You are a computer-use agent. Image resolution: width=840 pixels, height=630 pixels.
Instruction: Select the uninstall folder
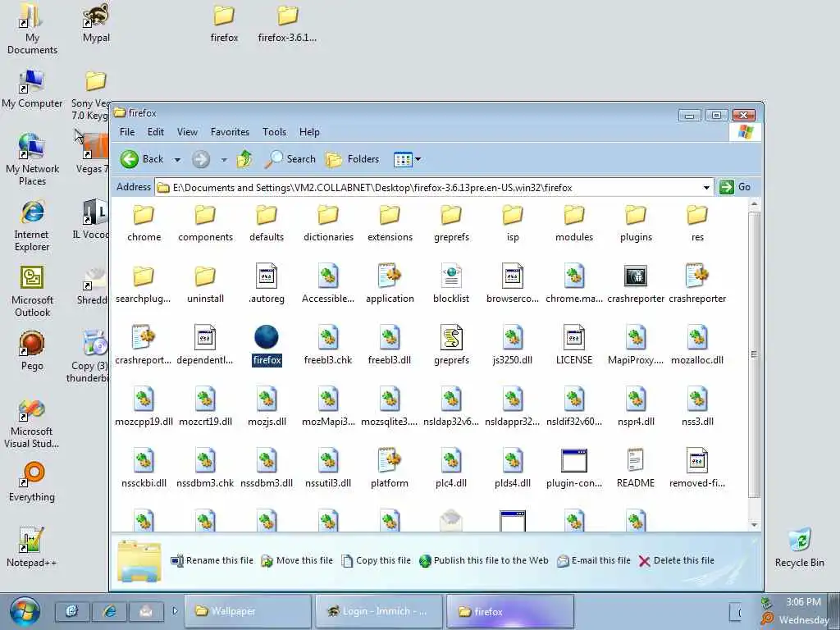[205, 285]
